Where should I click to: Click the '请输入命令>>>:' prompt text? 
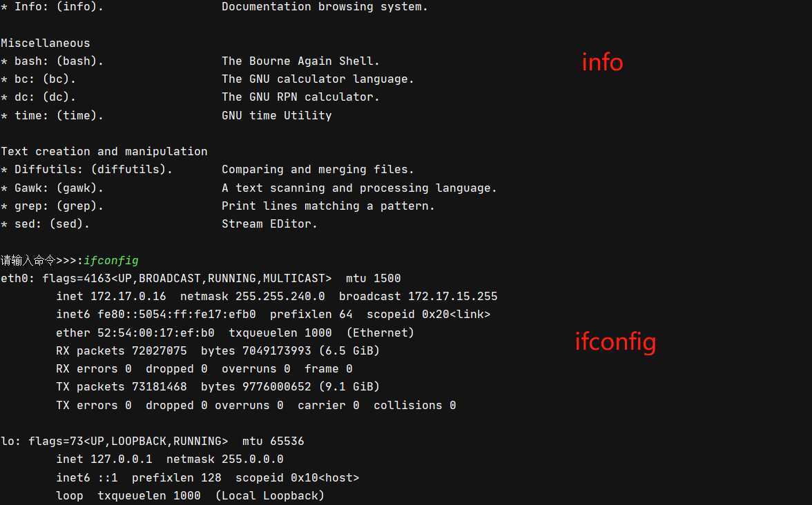pos(42,260)
